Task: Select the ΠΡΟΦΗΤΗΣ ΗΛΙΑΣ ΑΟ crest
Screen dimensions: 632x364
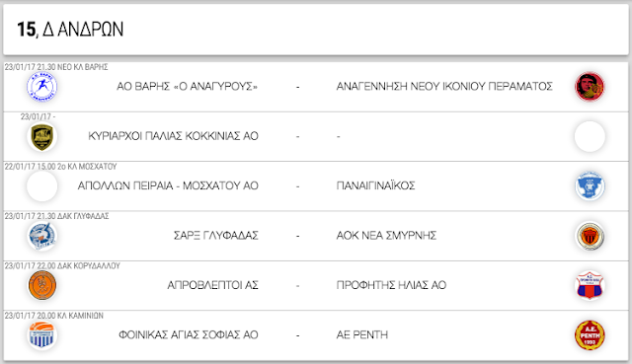Action: pos(590,285)
